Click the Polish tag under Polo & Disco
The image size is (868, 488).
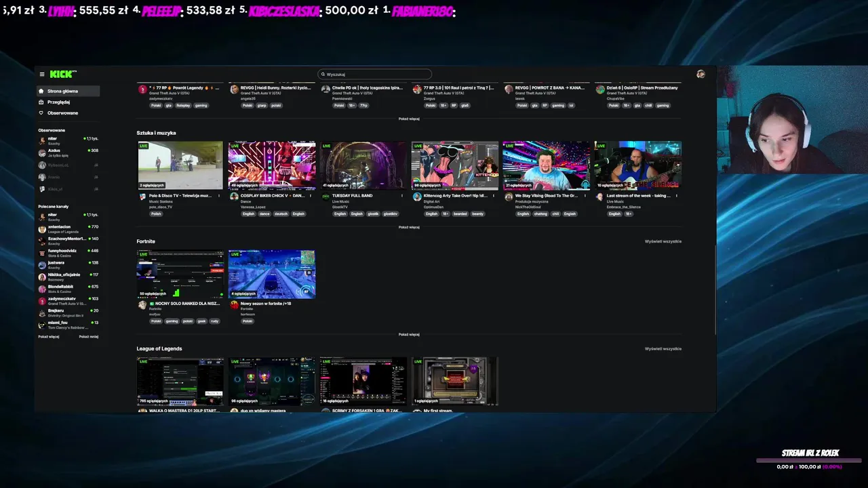(156, 213)
